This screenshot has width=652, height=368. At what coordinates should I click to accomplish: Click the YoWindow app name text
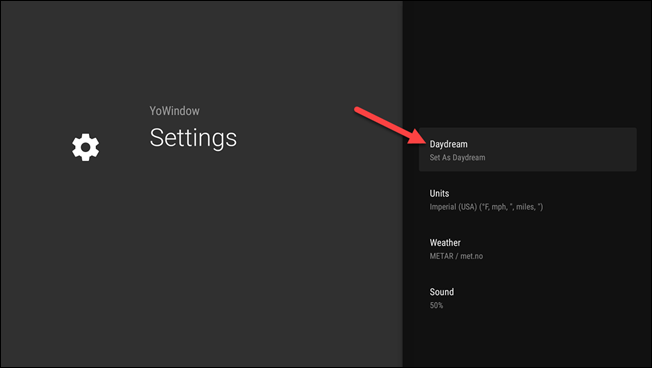coord(174,111)
